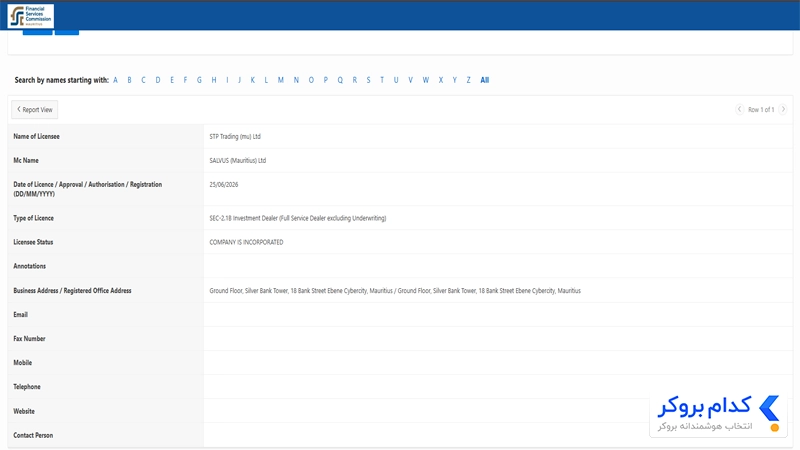Filter names starting with Q
The height and width of the screenshot is (450, 800).
point(340,80)
